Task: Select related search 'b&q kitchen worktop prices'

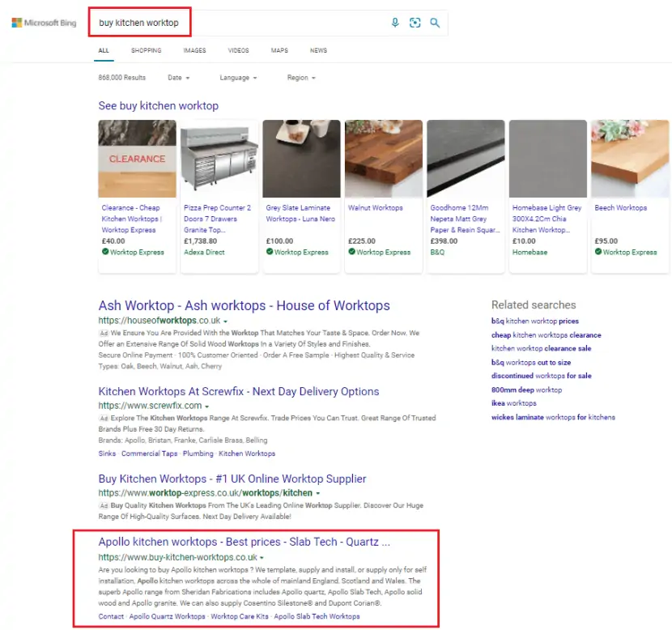Action: click(x=535, y=321)
